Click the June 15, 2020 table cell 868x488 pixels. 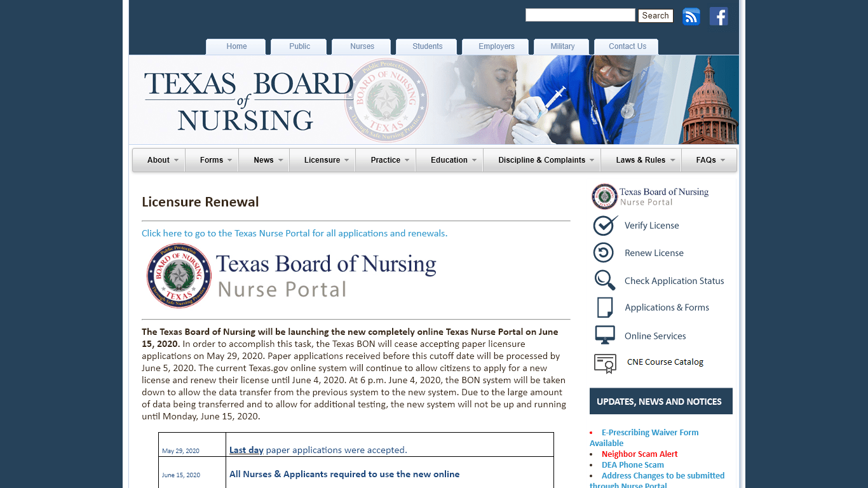(x=192, y=473)
